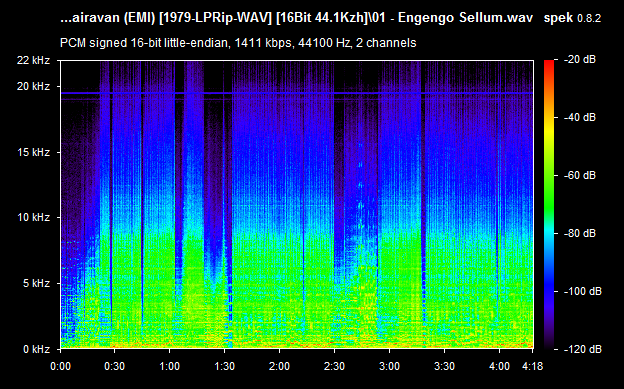Click the spek 0.8.2 version label

pos(572,18)
